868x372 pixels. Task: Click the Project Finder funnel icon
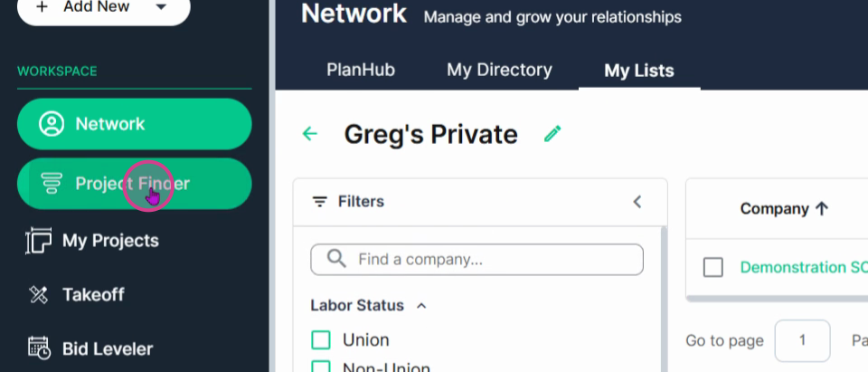coord(52,184)
